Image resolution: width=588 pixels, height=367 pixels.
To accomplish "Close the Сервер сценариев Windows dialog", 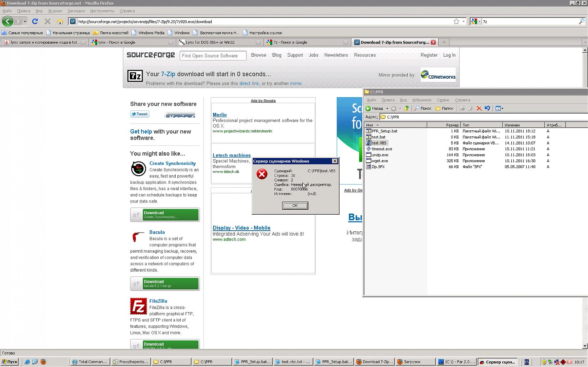I will [335, 161].
